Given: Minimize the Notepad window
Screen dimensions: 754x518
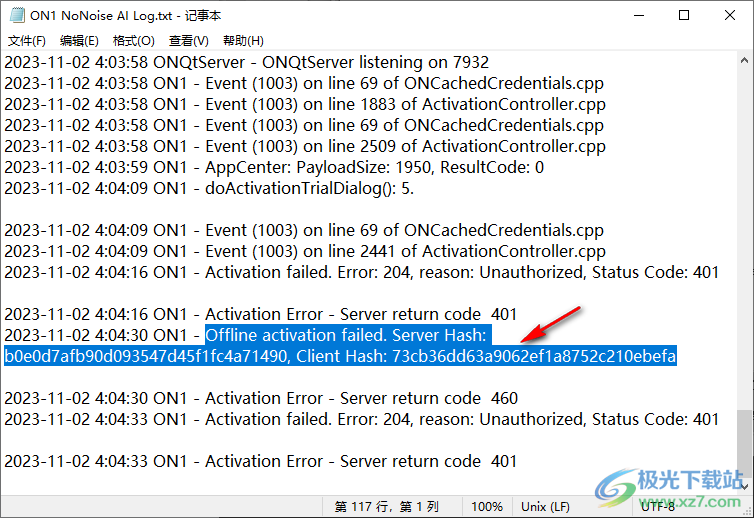Looking at the screenshot, I should [638, 16].
